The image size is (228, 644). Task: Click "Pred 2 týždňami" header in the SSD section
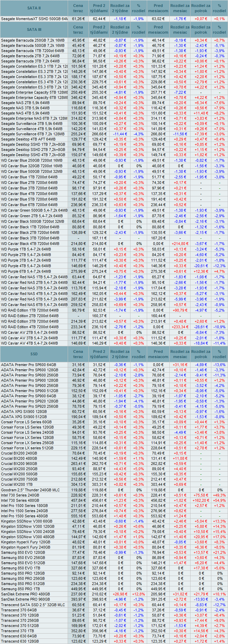coord(99,354)
